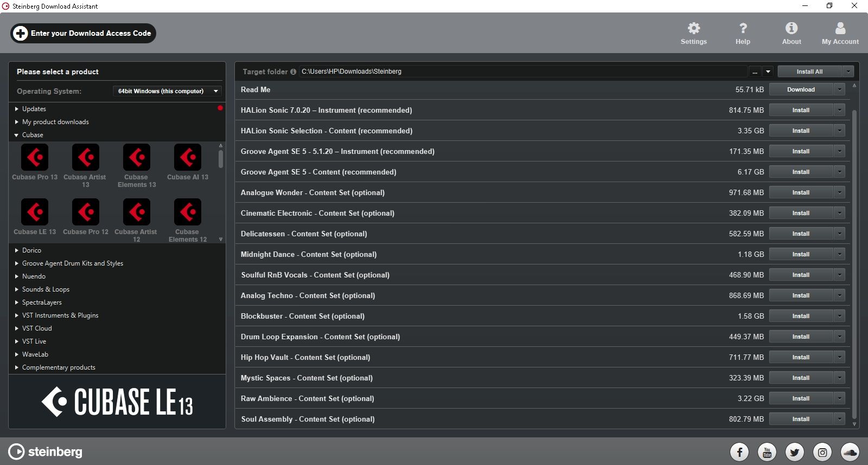
Task: Install Blockbuster Content Set
Action: [801, 316]
